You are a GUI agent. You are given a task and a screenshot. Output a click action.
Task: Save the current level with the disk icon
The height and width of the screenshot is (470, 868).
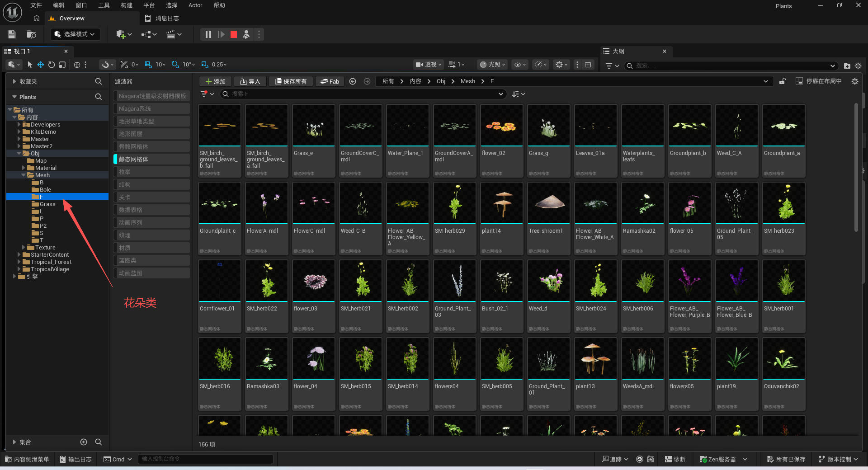pos(12,34)
